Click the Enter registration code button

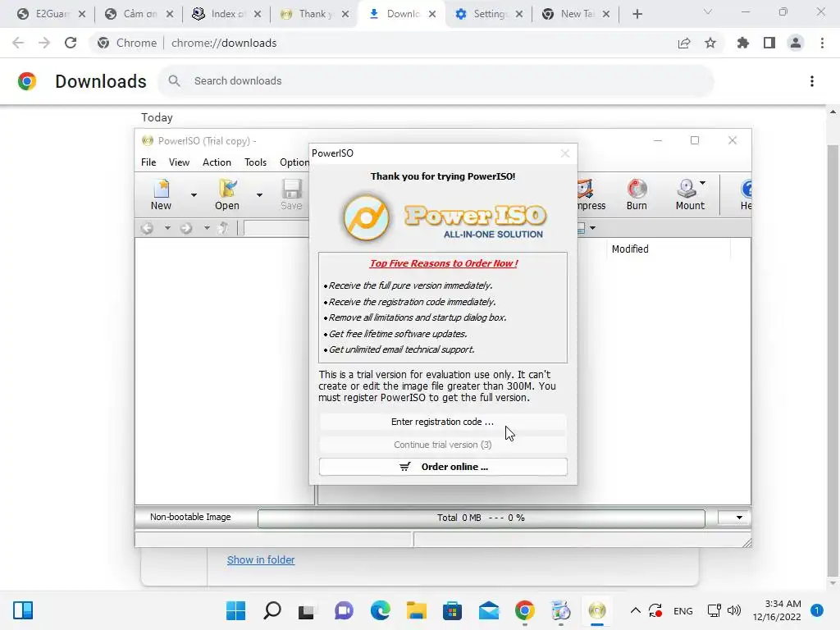tap(442, 422)
